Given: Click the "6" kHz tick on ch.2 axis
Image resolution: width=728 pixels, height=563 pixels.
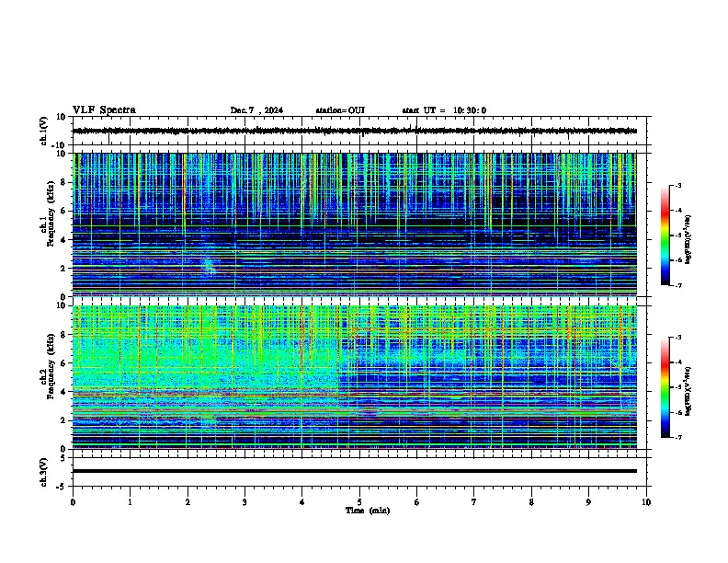Looking at the screenshot, I should point(64,362).
